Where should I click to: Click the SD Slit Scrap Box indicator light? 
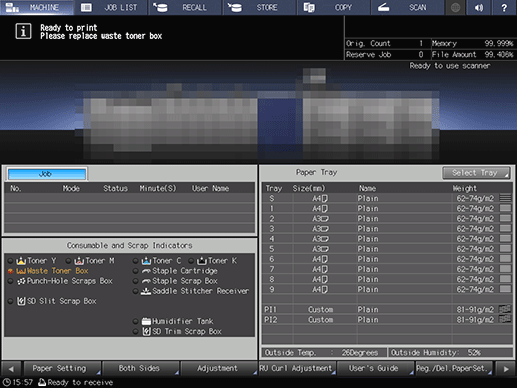click(10, 301)
